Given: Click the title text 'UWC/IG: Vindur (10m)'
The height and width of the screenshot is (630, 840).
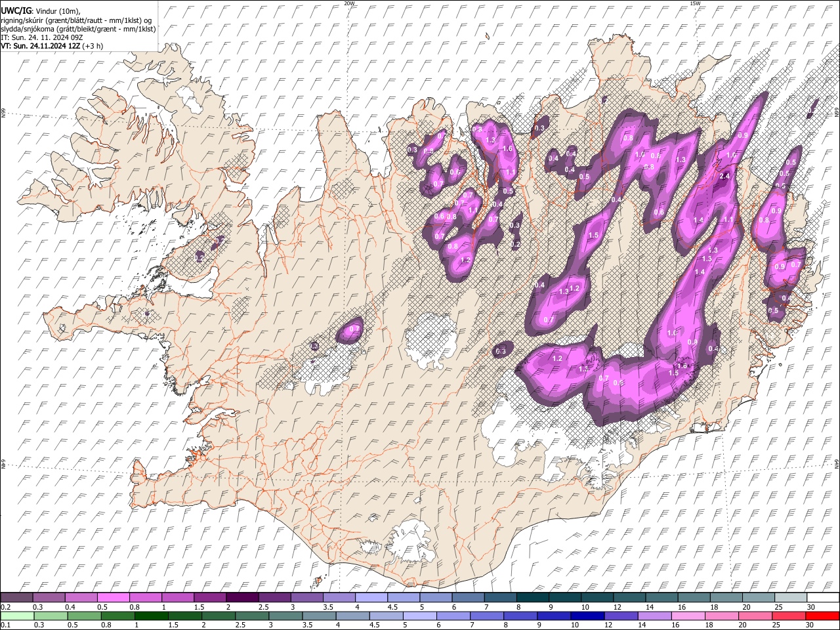Looking at the screenshot, I should click(40, 10).
